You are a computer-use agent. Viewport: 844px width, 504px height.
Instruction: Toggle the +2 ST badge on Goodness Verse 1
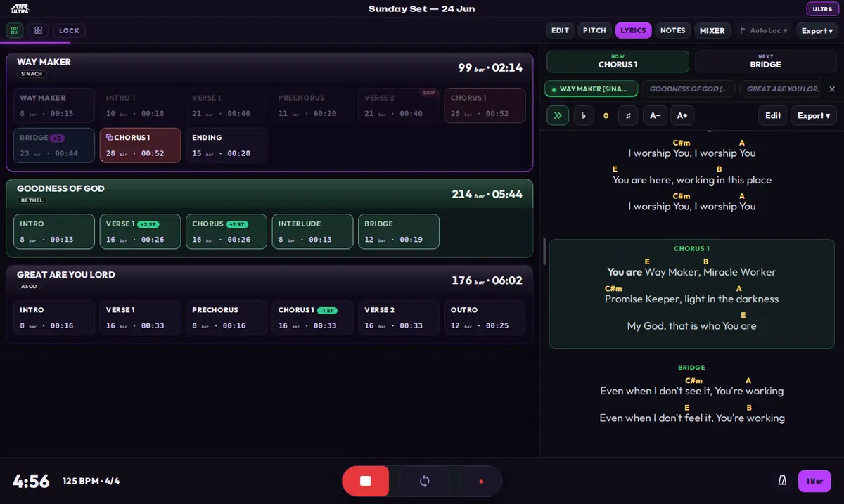click(148, 224)
